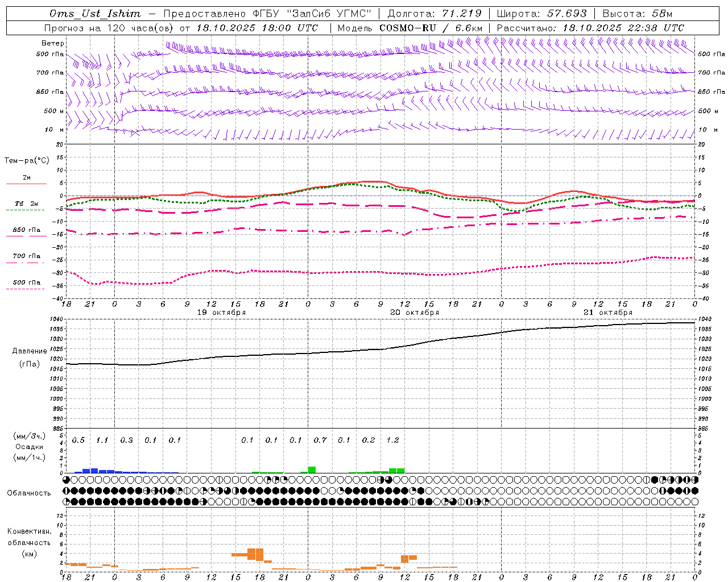Viewport: 728px width, 582px height.
Task: Click the 0.5 precipitation total
Action: [x=78, y=440]
